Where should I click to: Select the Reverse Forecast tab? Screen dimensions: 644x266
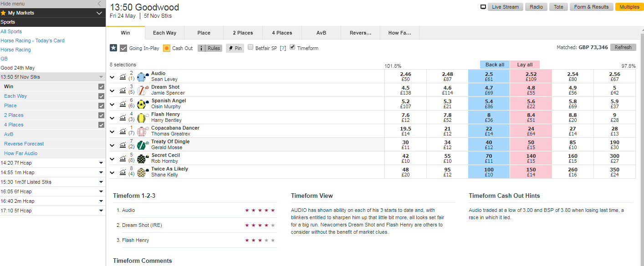360,33
